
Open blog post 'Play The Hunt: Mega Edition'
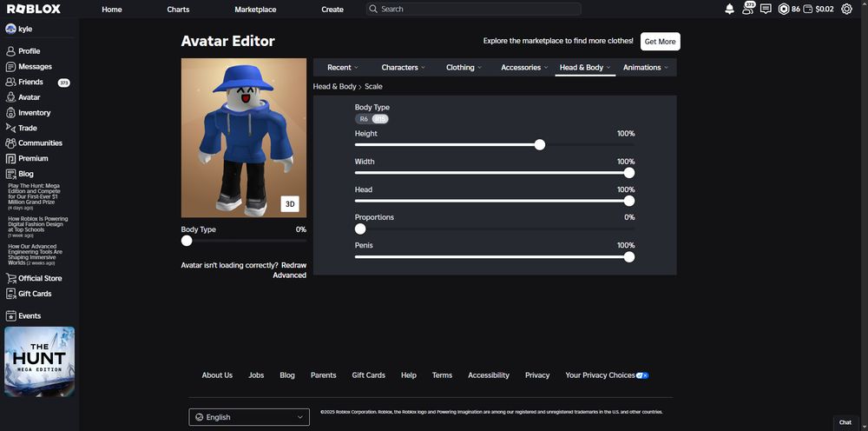coord(35,196)
